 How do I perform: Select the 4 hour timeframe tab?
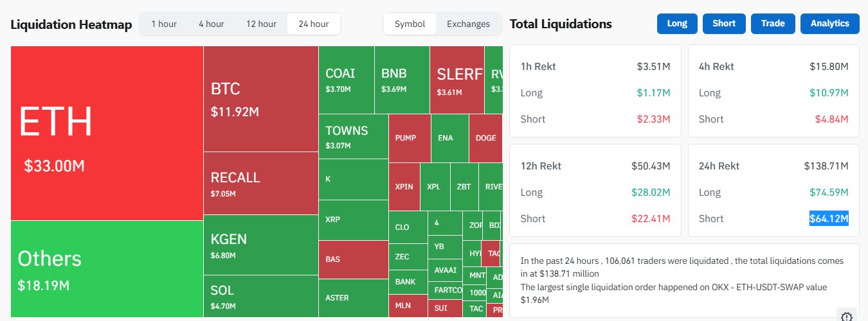pos(211,24)
